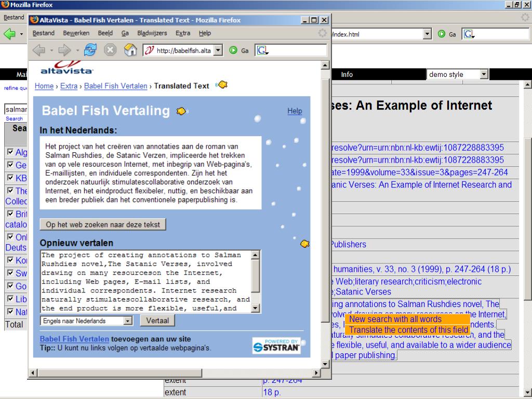This screenshot has height=399, width=532.
Task: Click the yellow fish icon beside Translated Text breadcrumb
Action: pos(222,85)
